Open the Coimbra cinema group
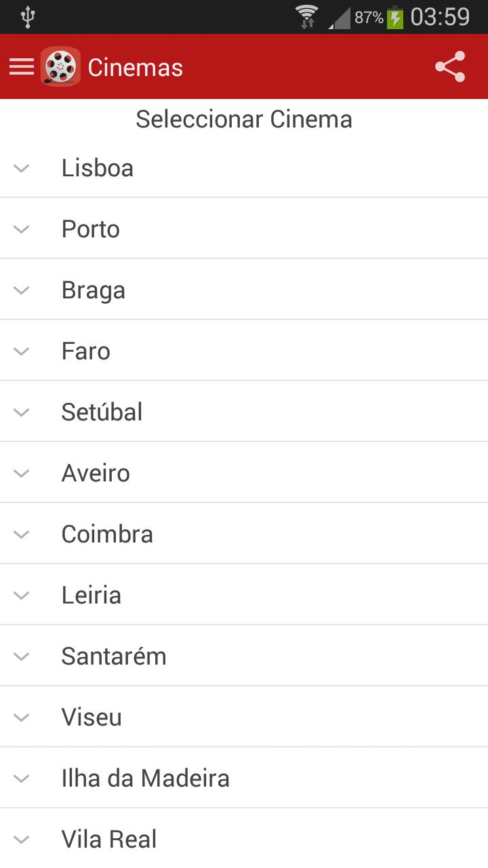488x868 pixels. click(x=244, y=534)
